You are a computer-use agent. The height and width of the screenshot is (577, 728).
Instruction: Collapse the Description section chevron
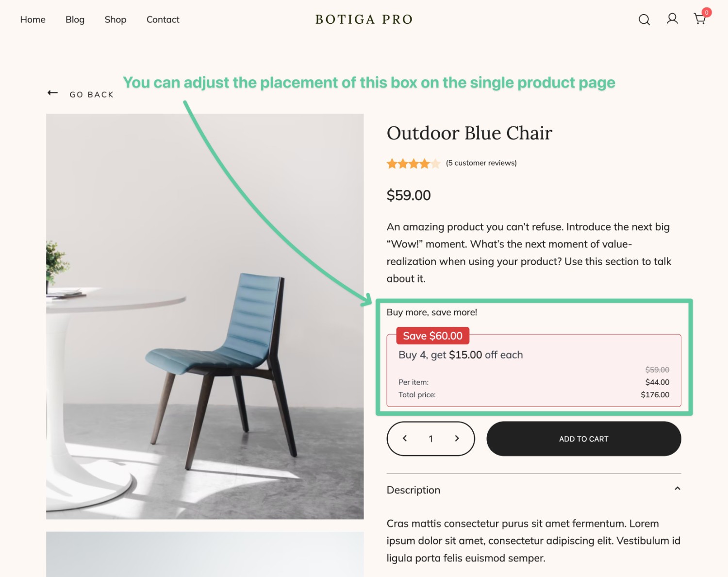pyautogui.click(x=678, y=489)
